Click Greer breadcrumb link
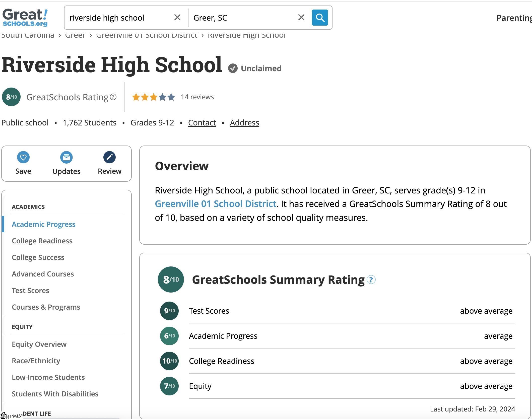The image size is (532, 419). coord(75,35)
